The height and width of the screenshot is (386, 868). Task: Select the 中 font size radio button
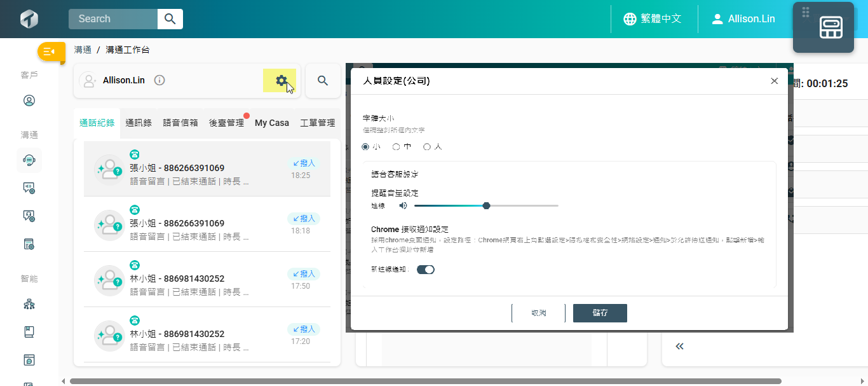click(x=396, y=147)
